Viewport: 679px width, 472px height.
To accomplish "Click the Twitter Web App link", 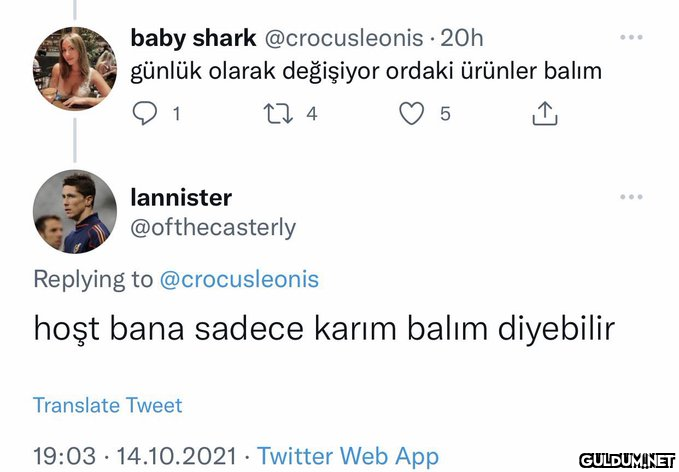I will pos(348,456).
